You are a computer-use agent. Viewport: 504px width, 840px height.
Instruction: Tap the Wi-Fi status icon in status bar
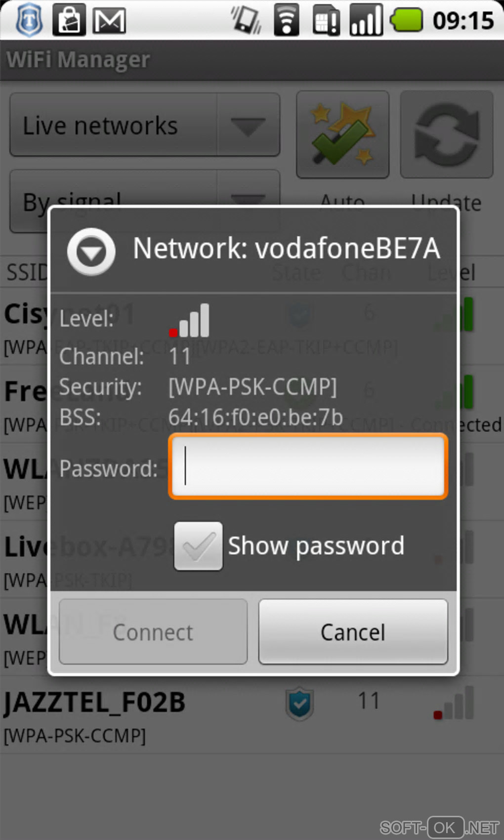point(286,21)
